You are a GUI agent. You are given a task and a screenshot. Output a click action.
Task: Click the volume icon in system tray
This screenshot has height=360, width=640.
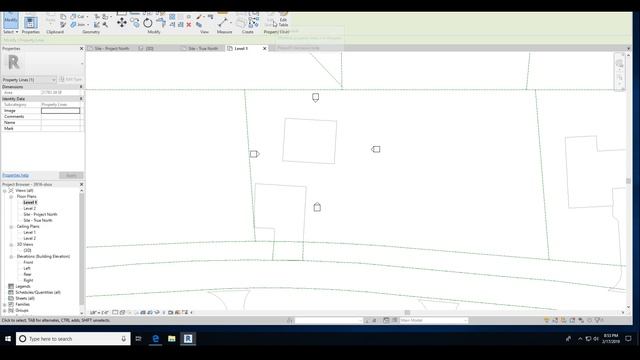point(596,339)
